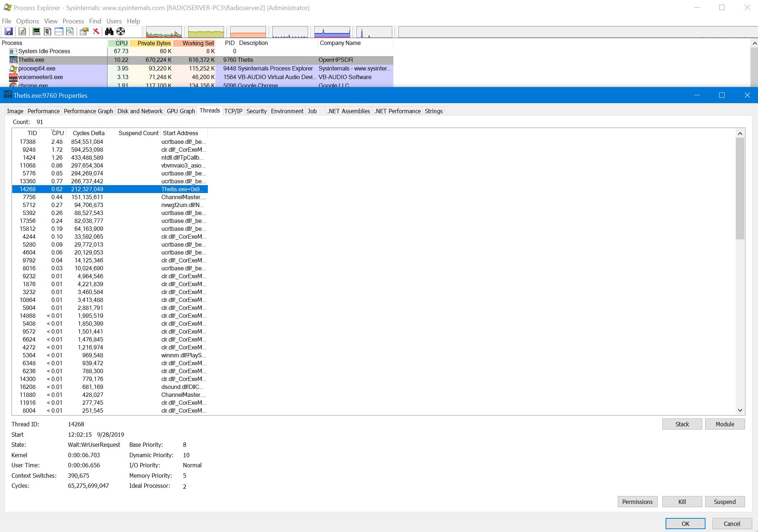Click the Refresh Now toolbar icon
Image resolution: width=758 pixels, height=532 pixels.
coord(22,32)
